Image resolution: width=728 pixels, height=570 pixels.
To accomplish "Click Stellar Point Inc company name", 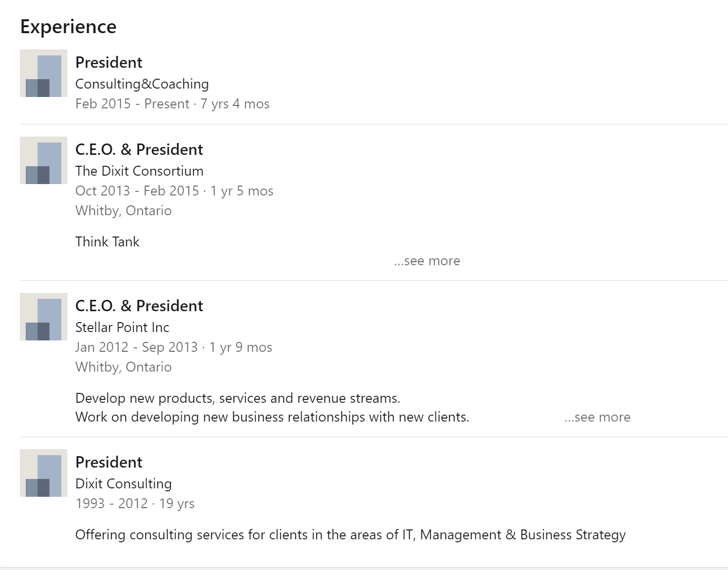I will (122, 328).
